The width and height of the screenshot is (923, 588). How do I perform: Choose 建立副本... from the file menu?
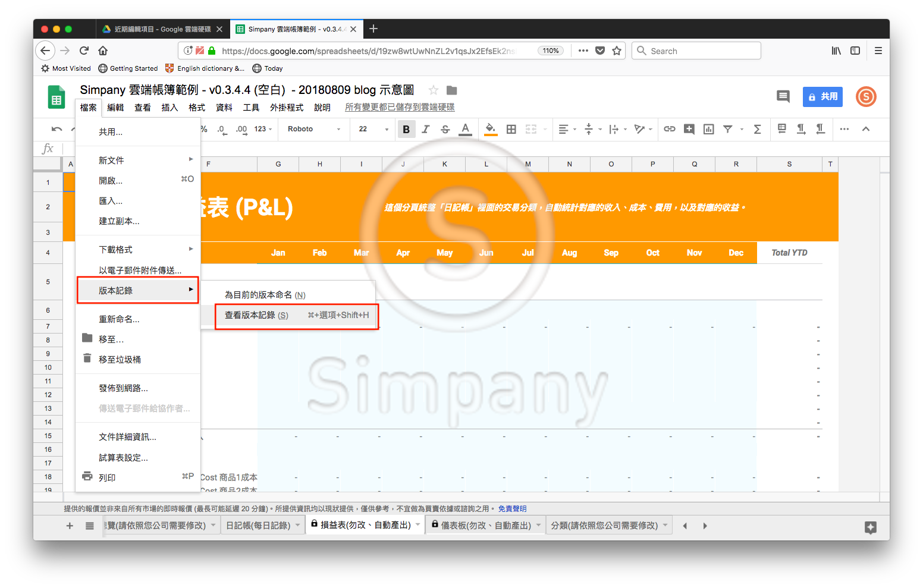pos(120,221)
